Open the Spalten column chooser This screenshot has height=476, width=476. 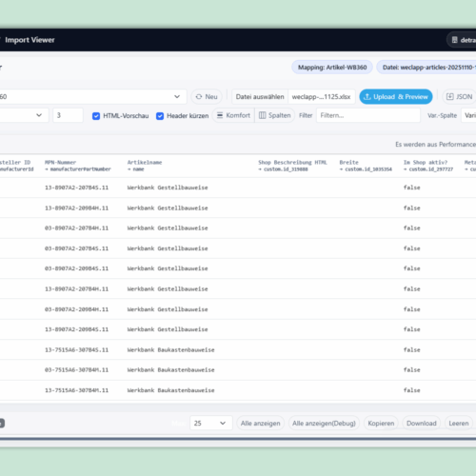[x=275, y=115]
